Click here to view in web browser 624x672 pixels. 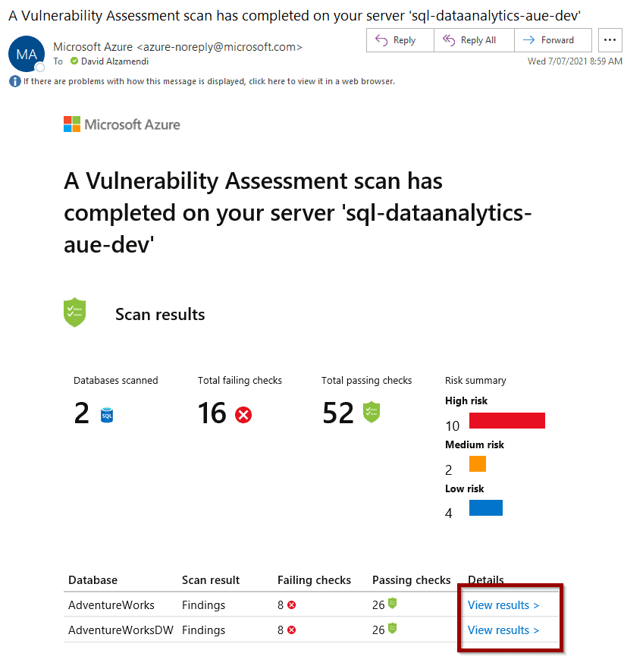[x=209, y=81]
